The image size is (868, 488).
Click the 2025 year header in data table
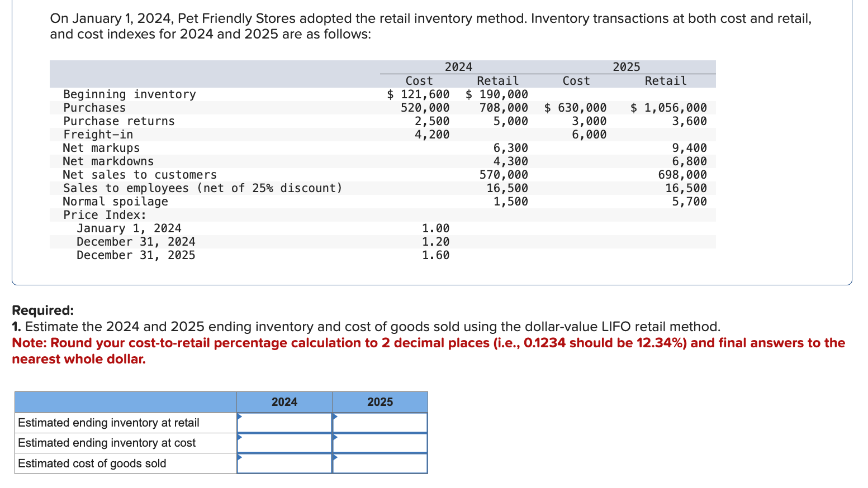(627, 67)
